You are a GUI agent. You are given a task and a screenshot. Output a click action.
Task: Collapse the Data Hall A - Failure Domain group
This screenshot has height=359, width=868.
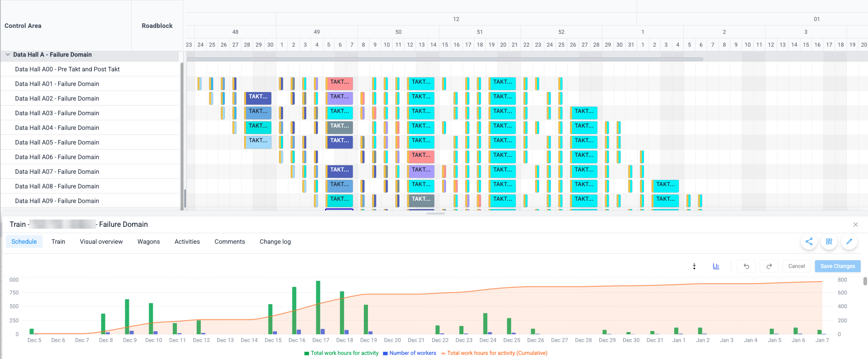(8, 54)
